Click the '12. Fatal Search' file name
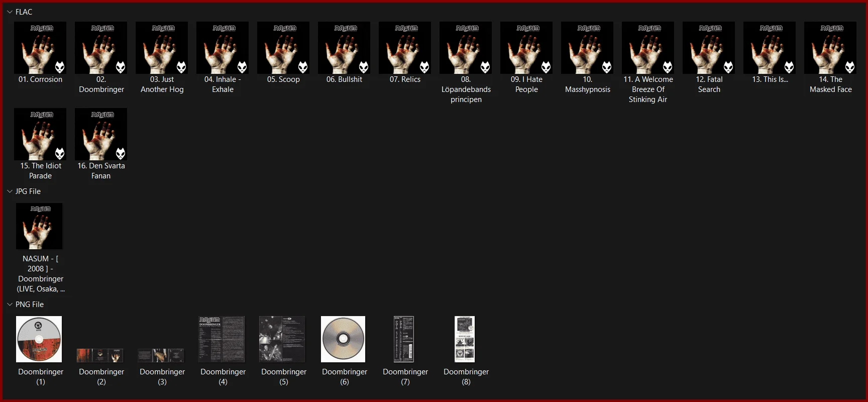The width and height of the screenshot is (868, 402). (709, 84)
